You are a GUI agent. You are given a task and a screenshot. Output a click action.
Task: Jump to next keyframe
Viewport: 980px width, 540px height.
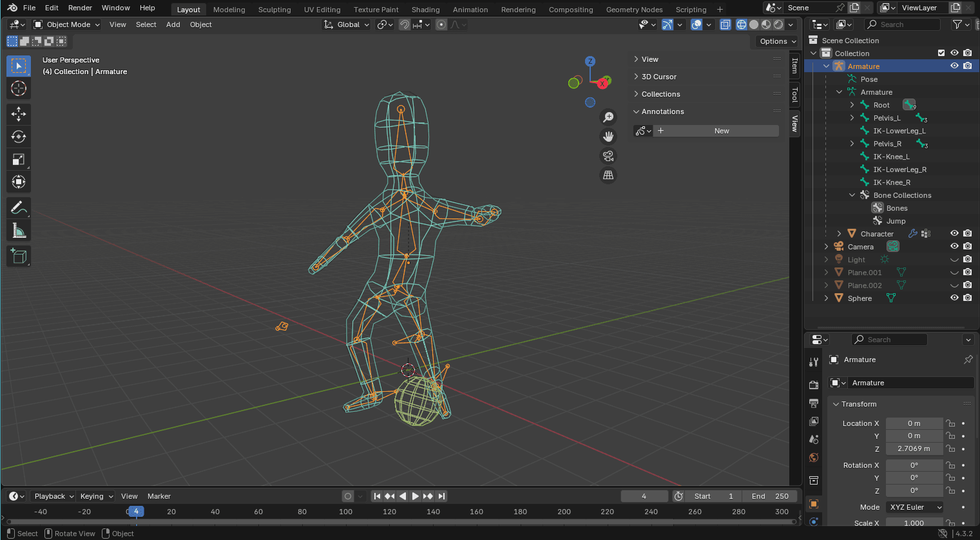pyautogui.click(x=428, y=496)
